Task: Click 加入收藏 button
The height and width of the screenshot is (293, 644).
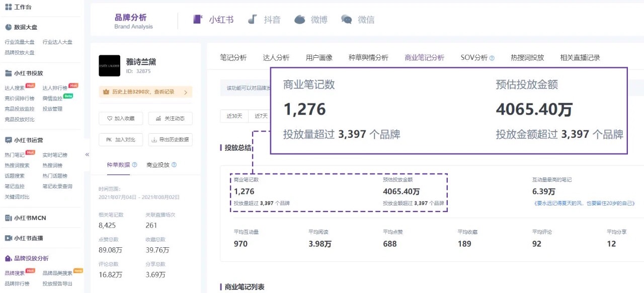Action: point(121,119)
